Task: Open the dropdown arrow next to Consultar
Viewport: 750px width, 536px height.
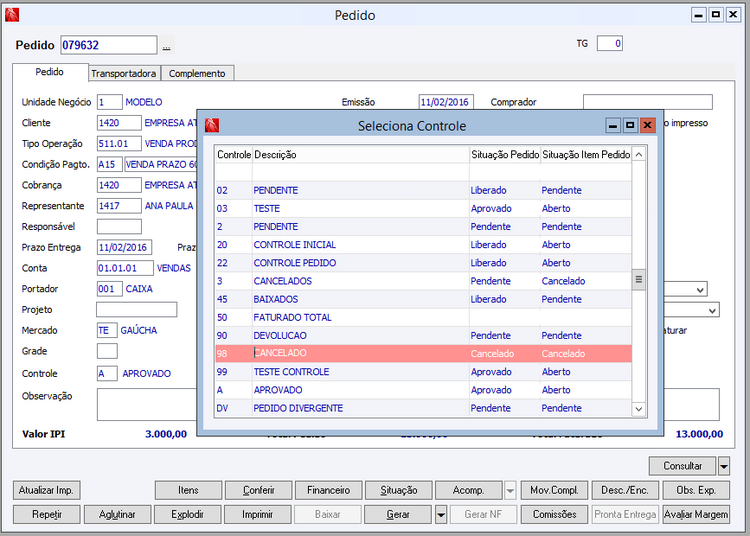Action: (724, 466)
